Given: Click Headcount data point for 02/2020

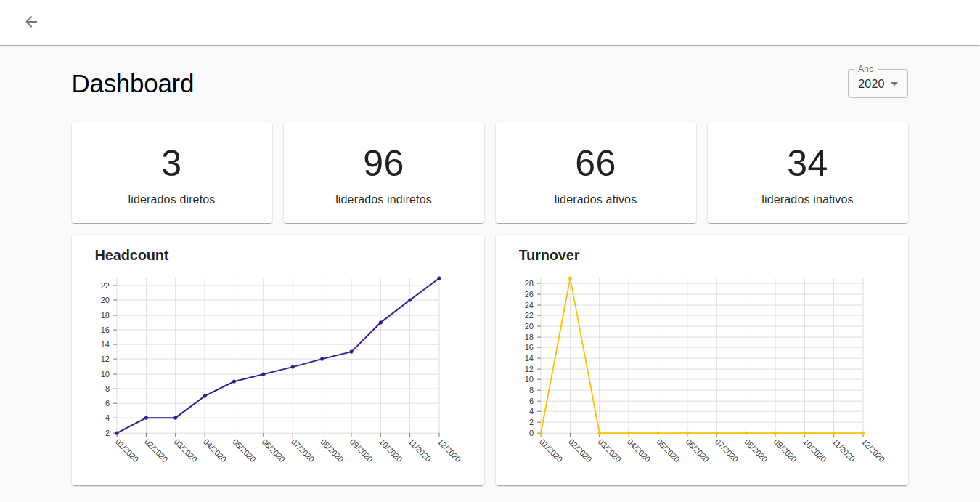Looking at the screenshot, I should (x=146, y=418).
